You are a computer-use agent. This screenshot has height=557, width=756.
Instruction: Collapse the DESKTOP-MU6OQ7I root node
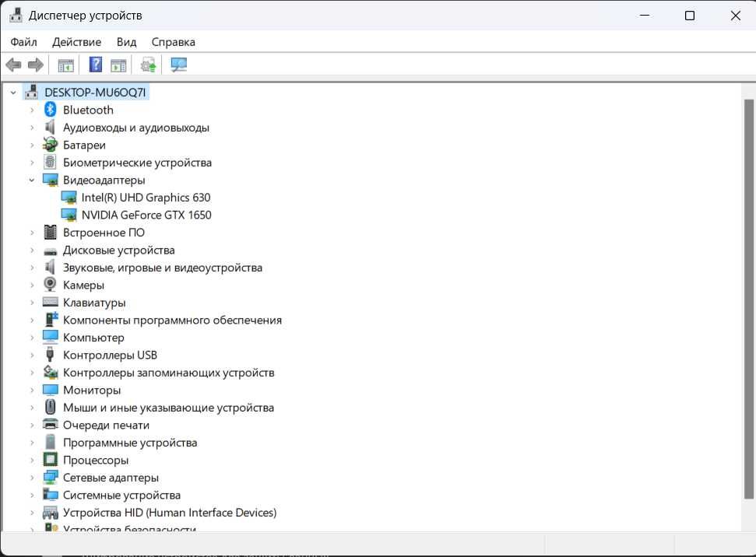(13, 92)
